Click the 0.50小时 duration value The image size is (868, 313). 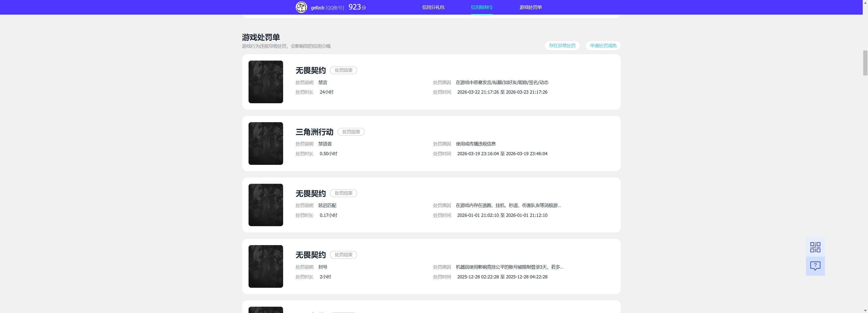pos(329,154)
